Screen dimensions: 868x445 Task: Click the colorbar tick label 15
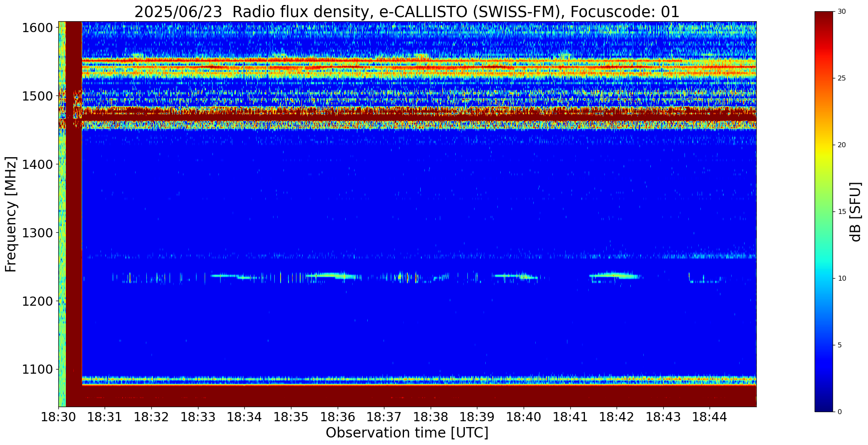pos(842,212)
